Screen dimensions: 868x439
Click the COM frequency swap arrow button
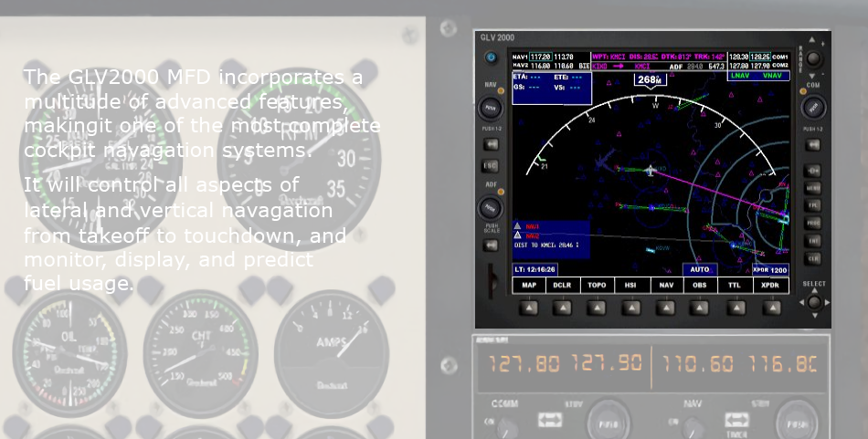tap(812, 145)
